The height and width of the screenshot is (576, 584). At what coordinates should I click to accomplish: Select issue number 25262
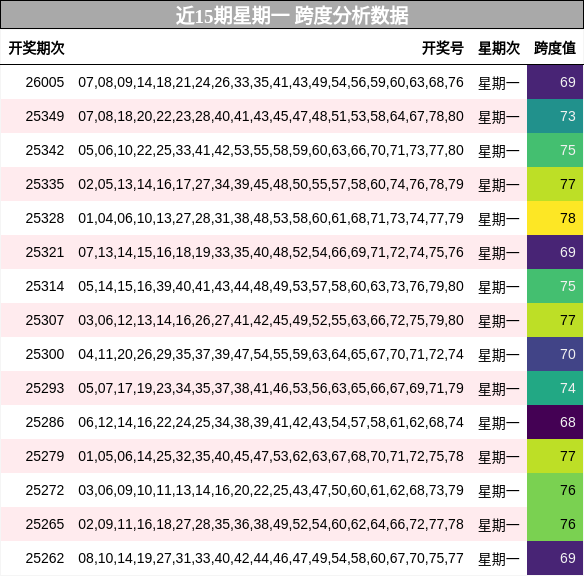tap(45, 558)
